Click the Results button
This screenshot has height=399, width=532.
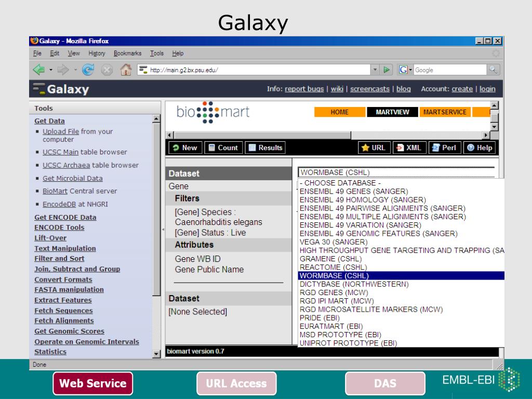(x=265, y=148)
